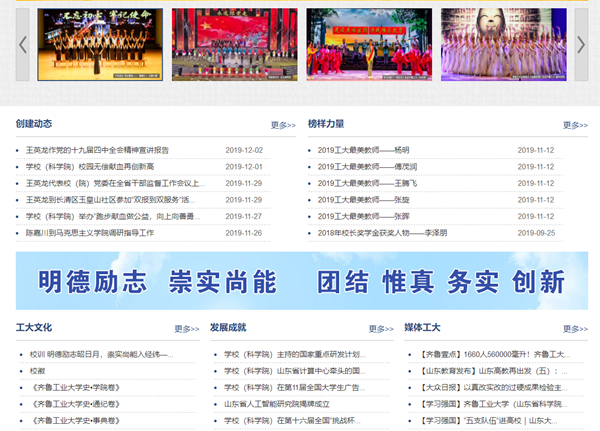Open the 榜样力量 section heading
The width and height of the screenshot is (600, 431).
click(326, 124)
